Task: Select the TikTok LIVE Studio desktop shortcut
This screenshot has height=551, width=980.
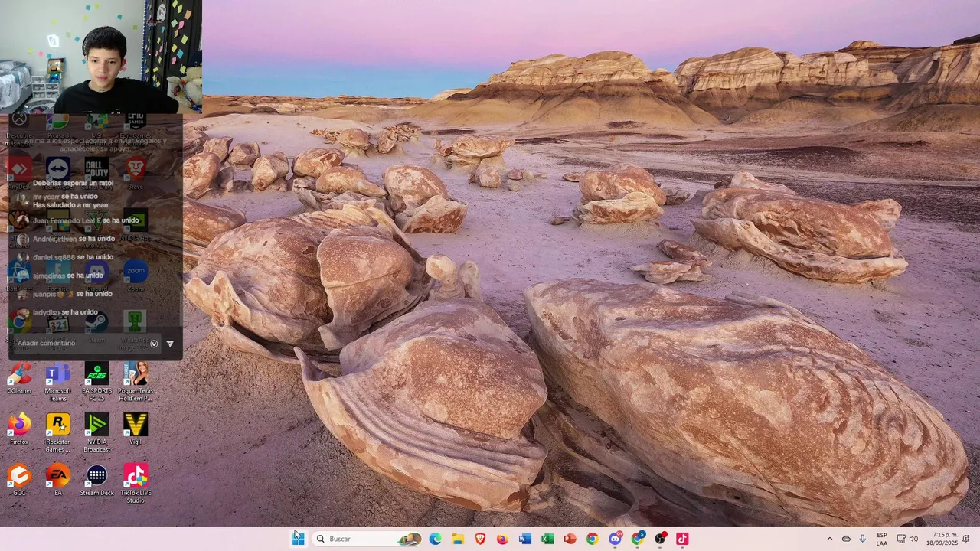Action: pyautogui.click(x=135, y=483)
